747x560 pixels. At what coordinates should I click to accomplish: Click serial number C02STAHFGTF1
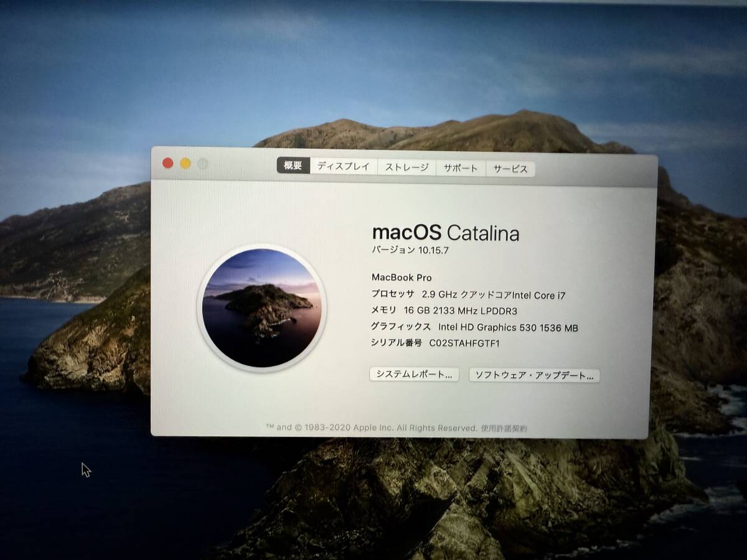pos(464,343)
